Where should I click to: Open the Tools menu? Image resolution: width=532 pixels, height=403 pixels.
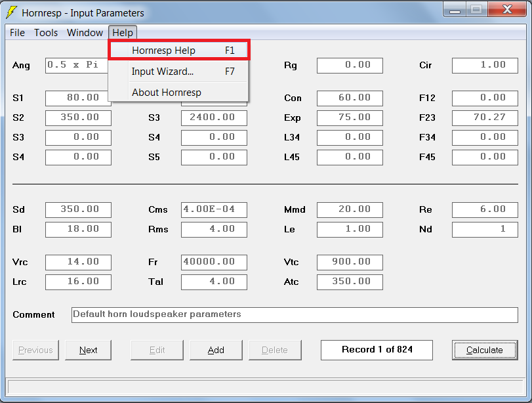46,33
